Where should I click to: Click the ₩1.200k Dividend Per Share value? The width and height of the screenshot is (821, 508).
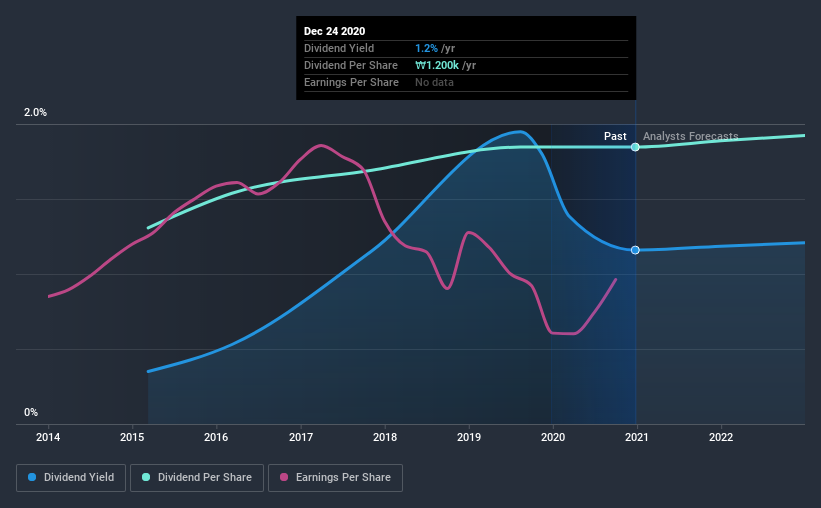click(437, 65)
